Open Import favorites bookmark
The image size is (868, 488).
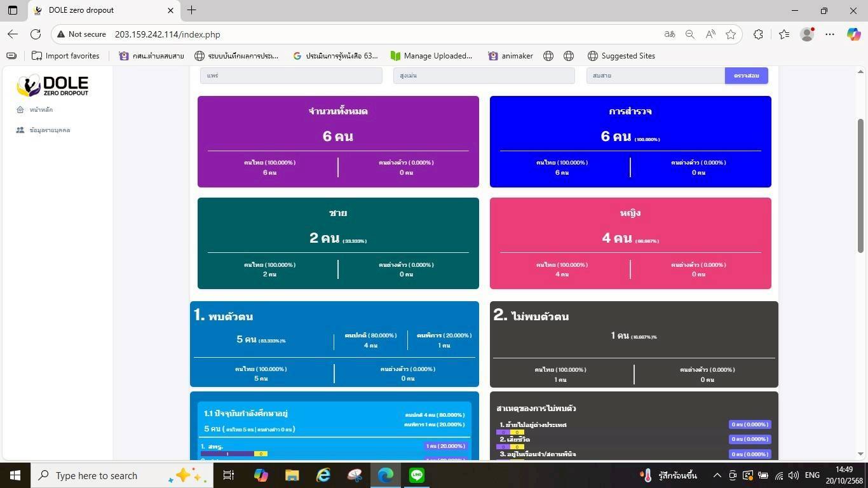click(x=65, y=56)
